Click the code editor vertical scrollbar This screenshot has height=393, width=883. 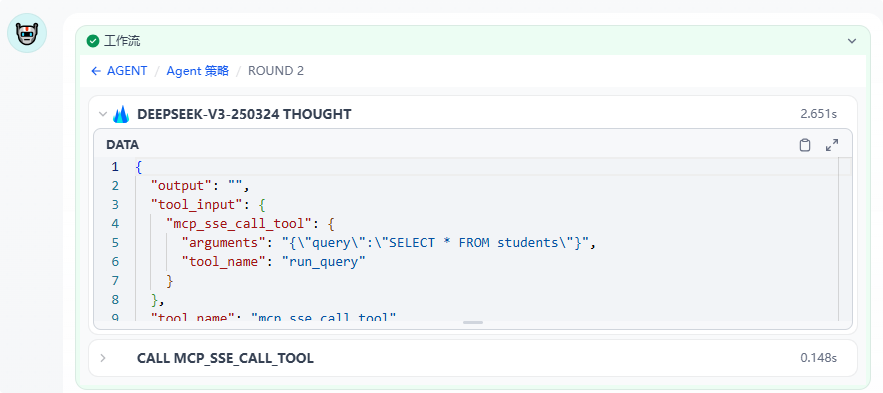[x=845, y=239]
